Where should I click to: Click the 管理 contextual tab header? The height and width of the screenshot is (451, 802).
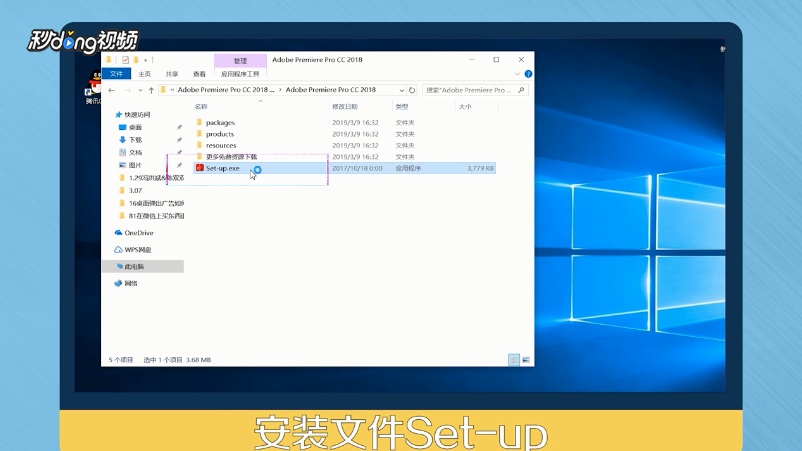pos(240,61)
